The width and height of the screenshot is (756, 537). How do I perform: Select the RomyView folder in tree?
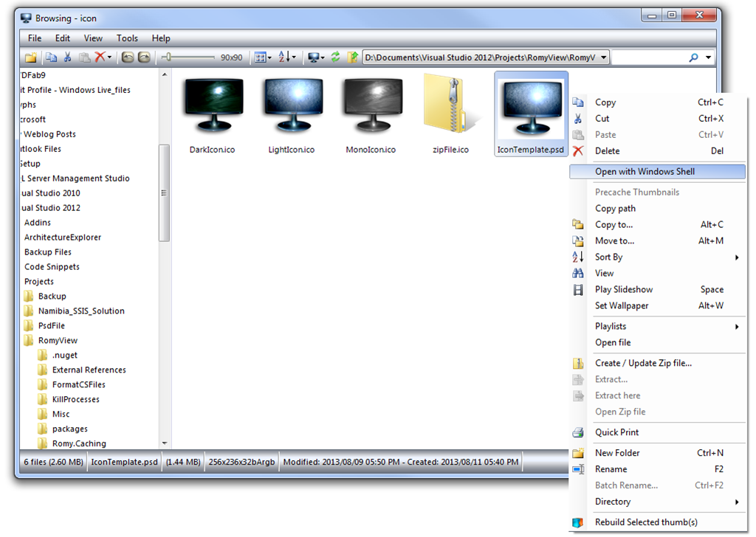[x=58, y=341]
